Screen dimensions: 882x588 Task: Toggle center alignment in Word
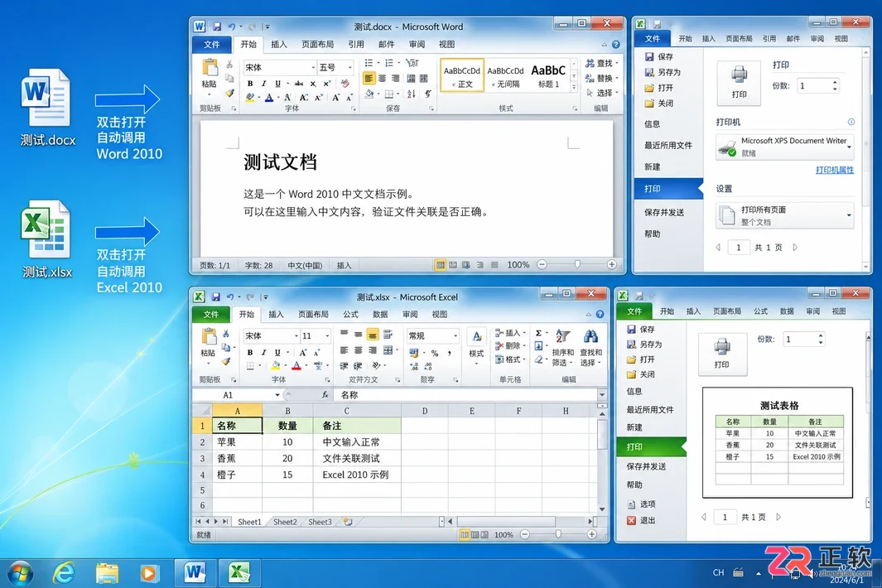[x=383, y=78]
